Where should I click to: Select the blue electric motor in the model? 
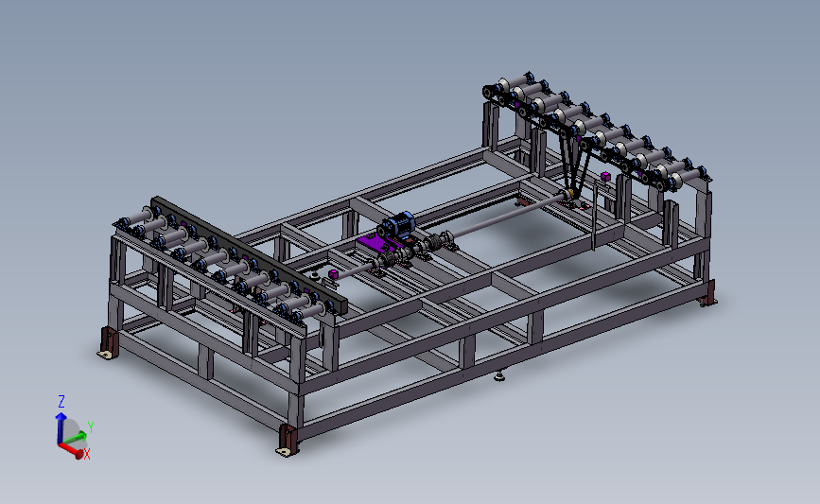(397, 225)
